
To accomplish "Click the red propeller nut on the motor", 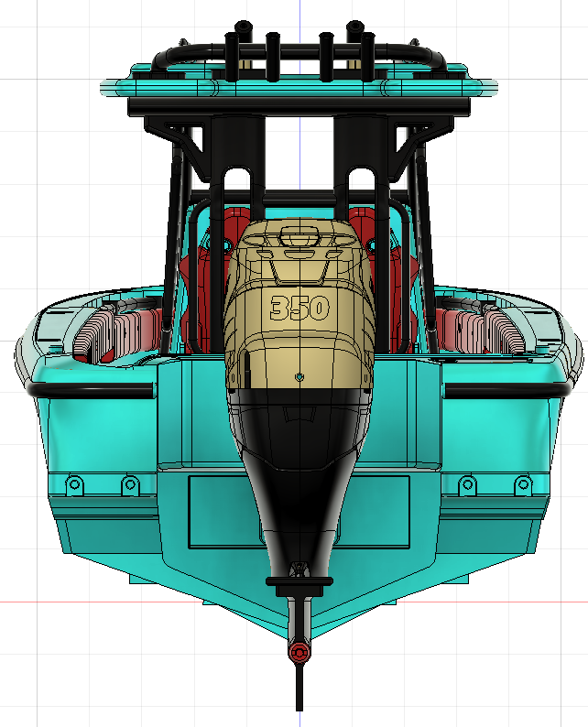I will tap(299, 652).
